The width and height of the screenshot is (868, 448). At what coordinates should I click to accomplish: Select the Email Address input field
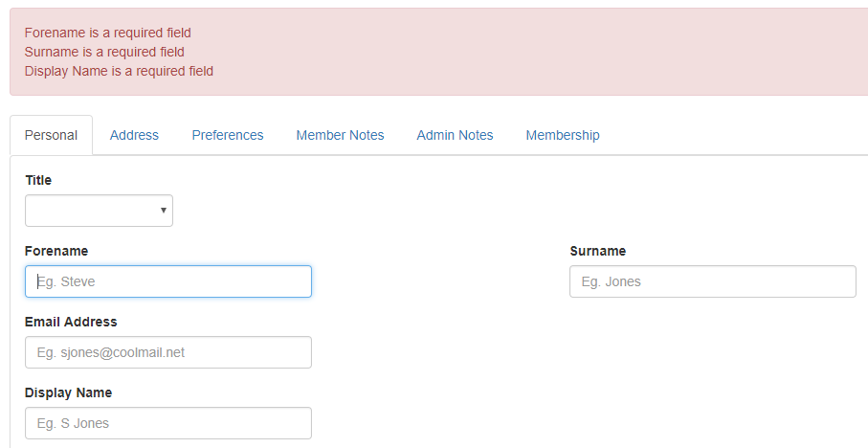(x=168, y=352)
